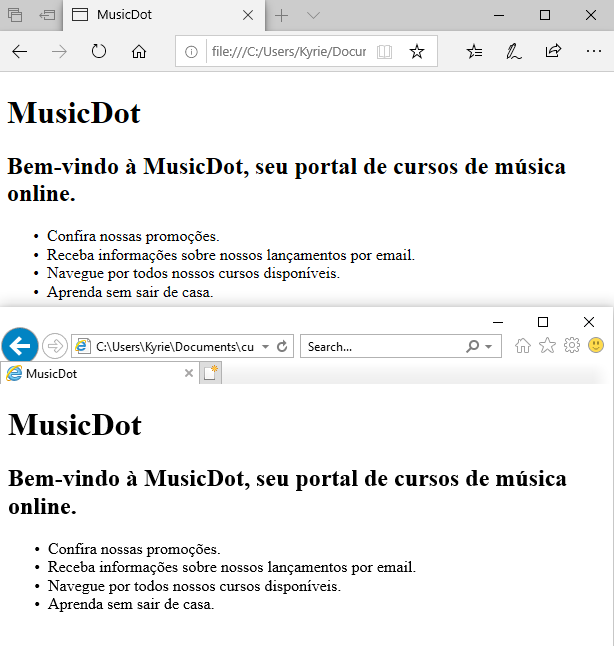Click the Edge address bar URL

[x=289, y=52]
